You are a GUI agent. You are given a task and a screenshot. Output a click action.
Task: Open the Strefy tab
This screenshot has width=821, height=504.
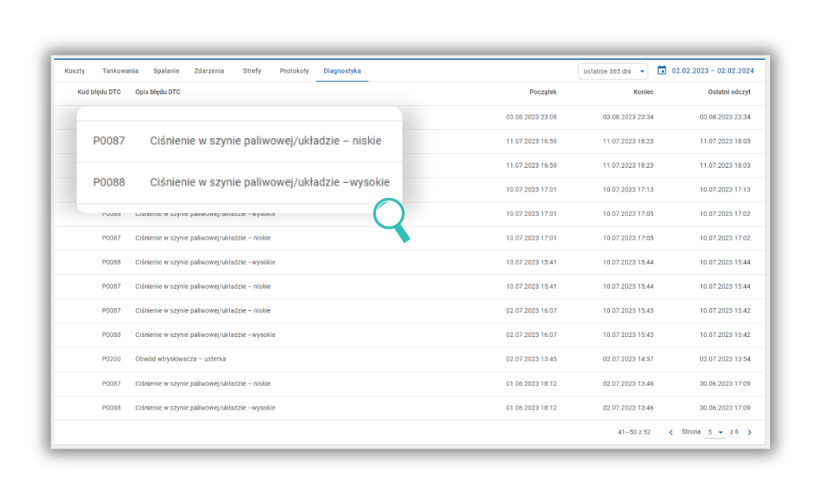(x=252, y=71)
